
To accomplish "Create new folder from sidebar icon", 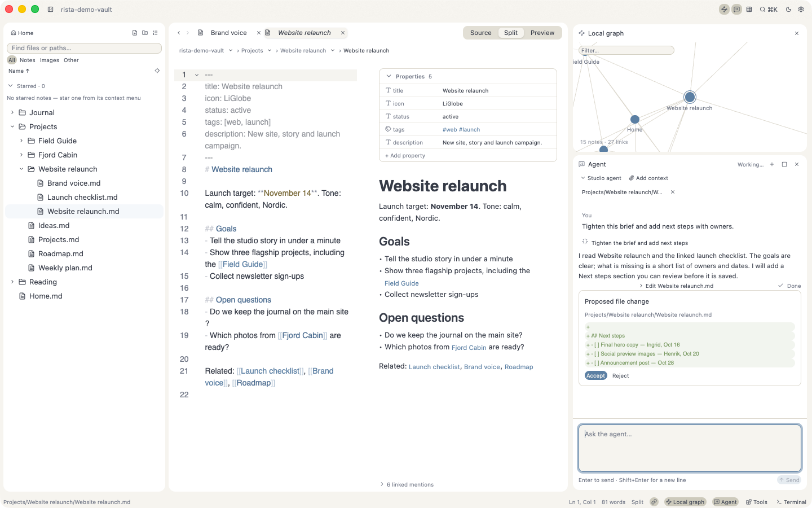I will point(145,33).
